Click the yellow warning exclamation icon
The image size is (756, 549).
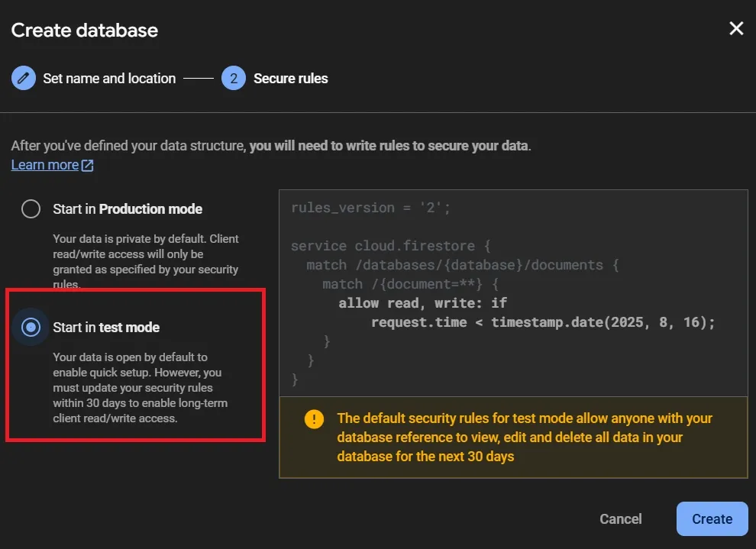pos(314,419)
